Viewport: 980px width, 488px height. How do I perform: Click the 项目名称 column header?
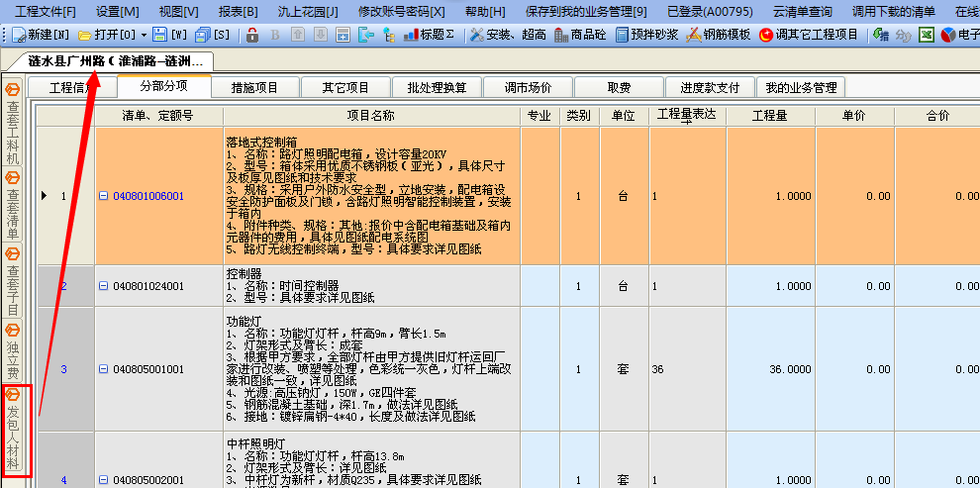(x=371, y=116)
